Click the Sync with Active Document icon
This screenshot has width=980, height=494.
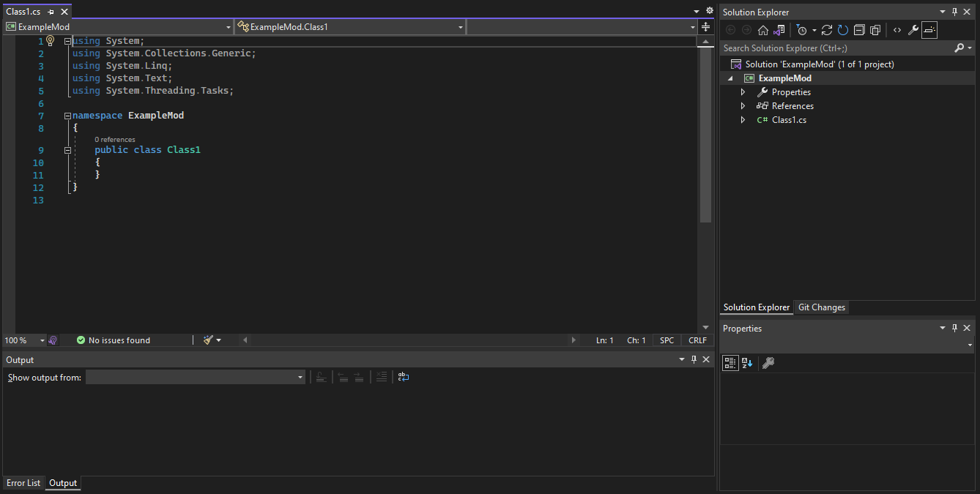(x=827, y=30)
